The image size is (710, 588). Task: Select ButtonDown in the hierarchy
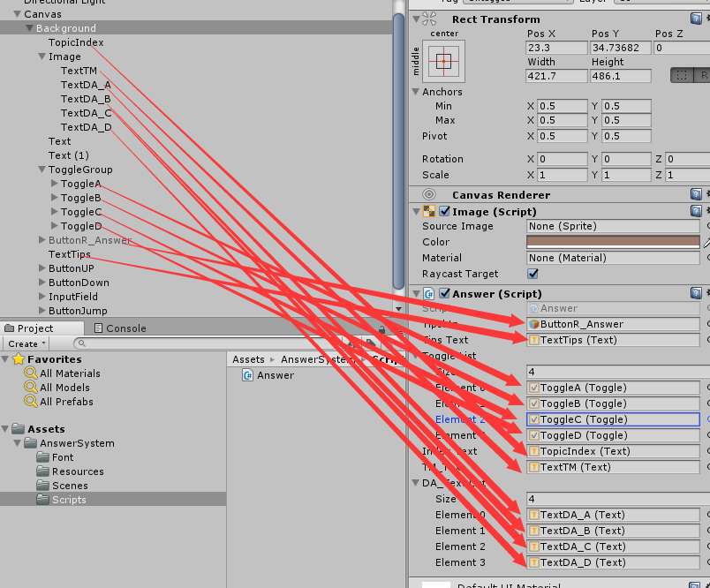point(79,283)
